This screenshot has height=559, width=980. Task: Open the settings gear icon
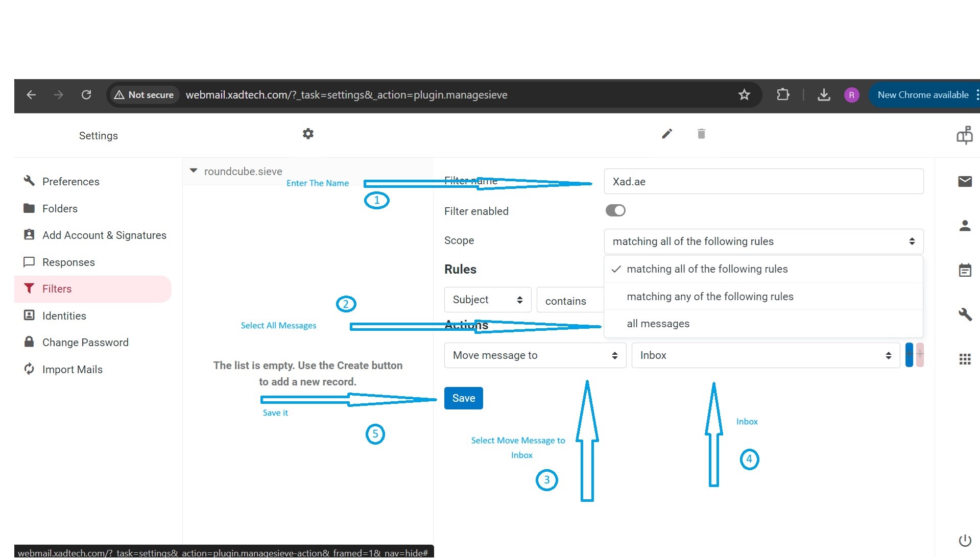click(x=308, y=134)
